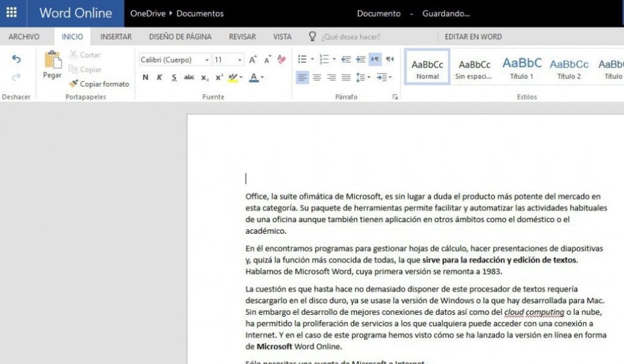Apply yellow text highlight color
Viewport: 624px width, 364px height.
tap(233, 77)
